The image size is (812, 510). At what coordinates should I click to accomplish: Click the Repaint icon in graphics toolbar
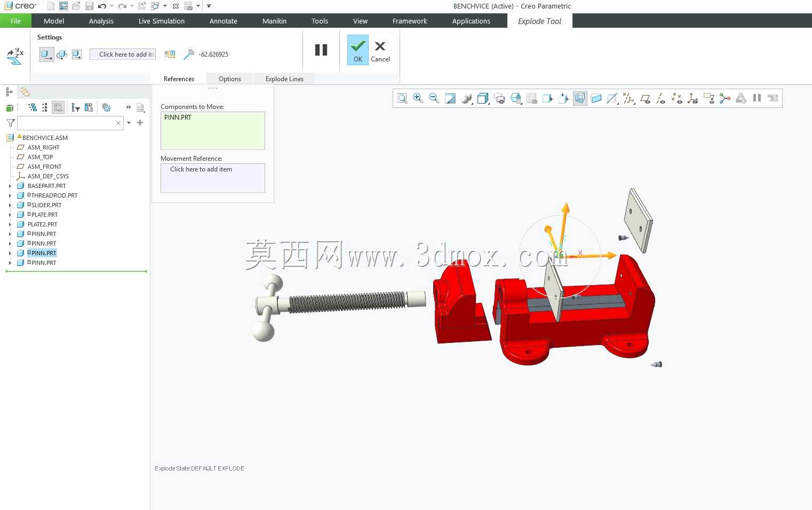coord(450,98)
